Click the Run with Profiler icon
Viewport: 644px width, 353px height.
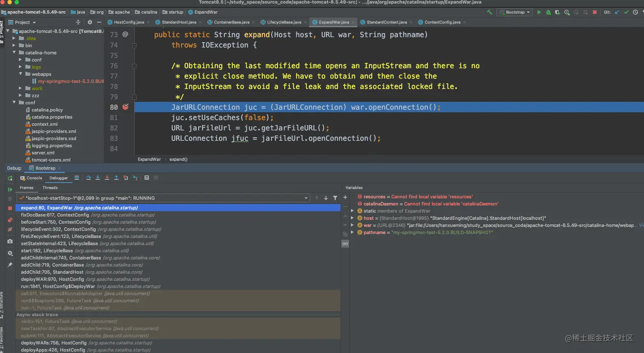pyautogui.click(x=567, y=12)
